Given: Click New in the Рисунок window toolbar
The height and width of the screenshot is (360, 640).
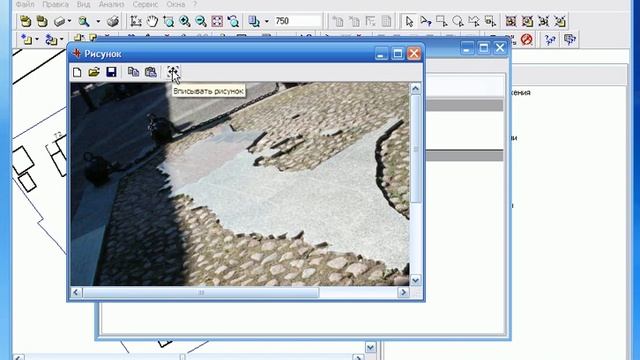Looking at the screenshot, I should point(77,72).
